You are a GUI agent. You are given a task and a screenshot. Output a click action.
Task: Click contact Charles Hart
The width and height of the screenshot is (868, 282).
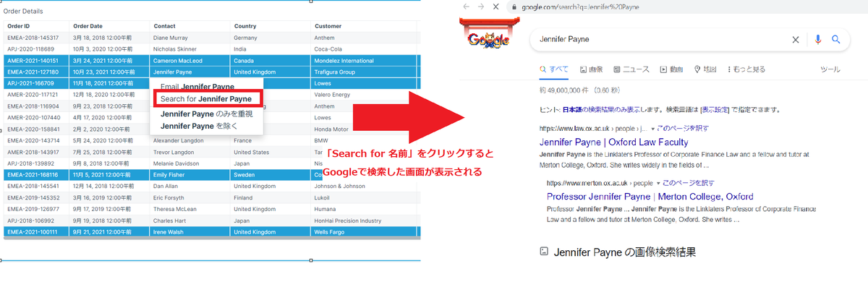pyautogui.click(x=169, y=221)
